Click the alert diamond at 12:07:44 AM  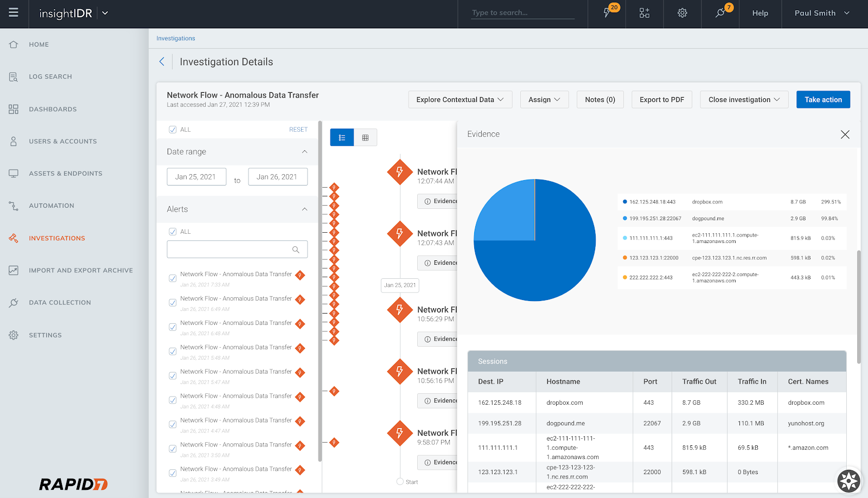(x=400, y=172)
